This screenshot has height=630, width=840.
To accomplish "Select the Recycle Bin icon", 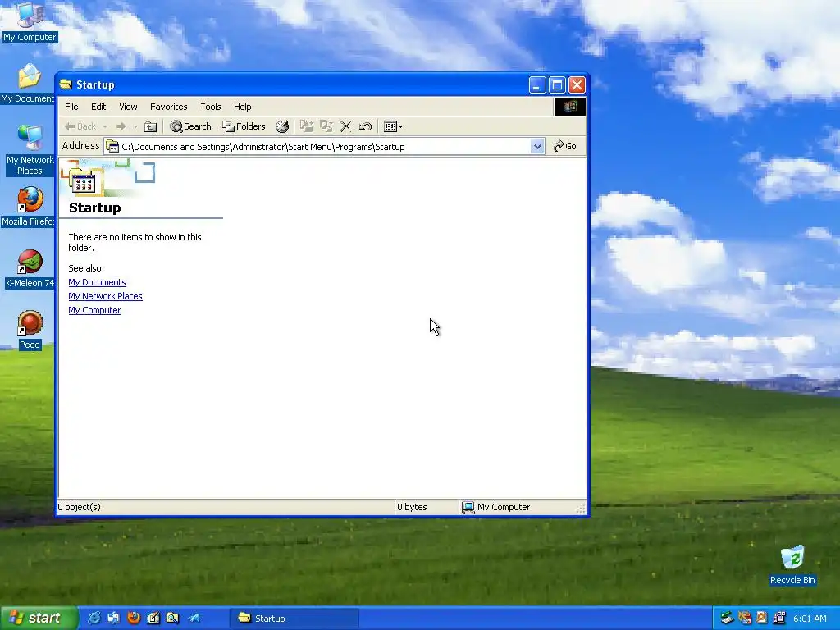I will (x=792, y=566).
